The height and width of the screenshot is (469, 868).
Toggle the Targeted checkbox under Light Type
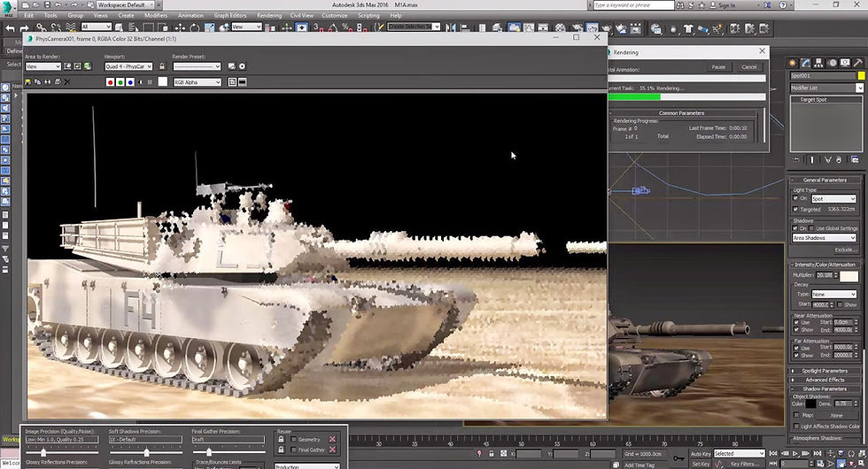coord(796,209)
